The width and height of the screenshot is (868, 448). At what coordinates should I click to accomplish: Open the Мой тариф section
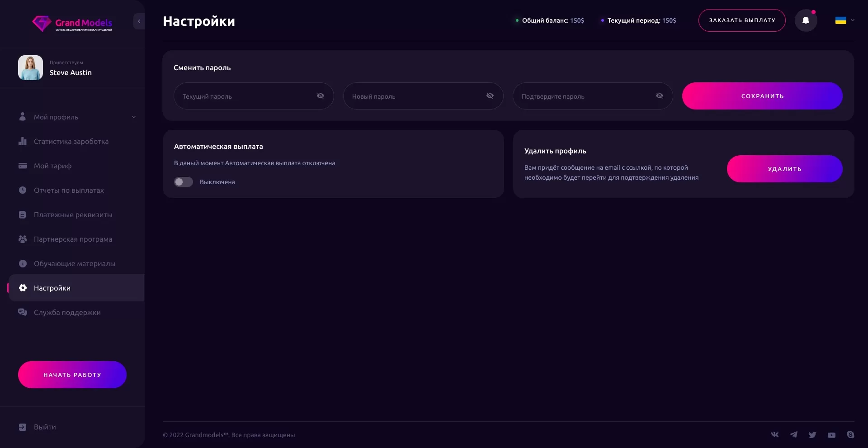pos(52,166)
